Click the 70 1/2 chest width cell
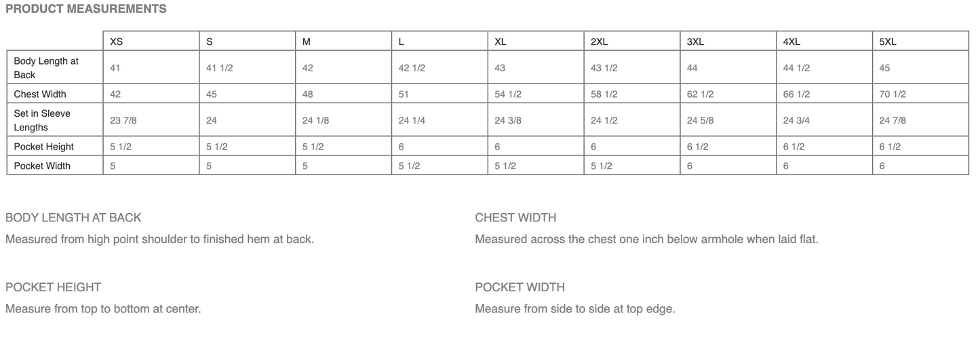The image size is (980, 347). click(x=893, y=94)
